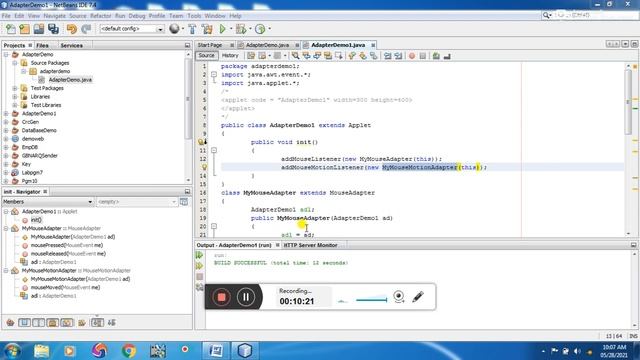640x360 pixels.
Task: Pause the screen recording
Action: pyautogui.click(x=246, y=297)
